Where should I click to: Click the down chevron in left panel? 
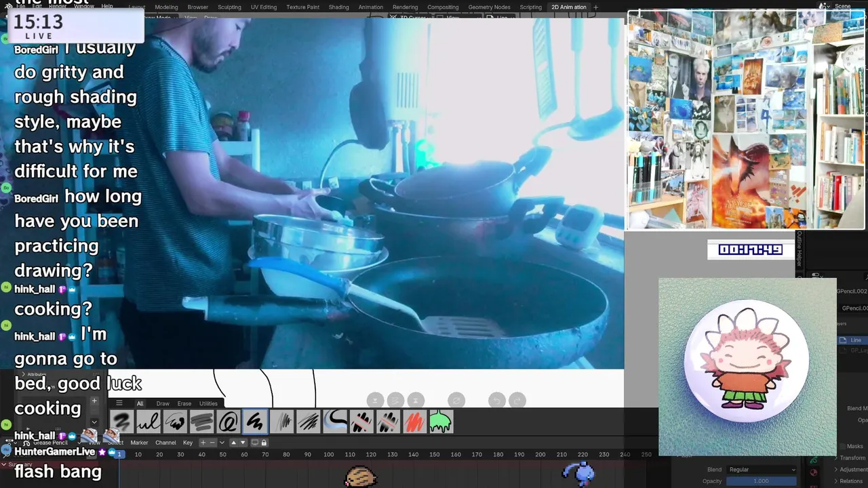pyautogui.click(x=94, y=422)
